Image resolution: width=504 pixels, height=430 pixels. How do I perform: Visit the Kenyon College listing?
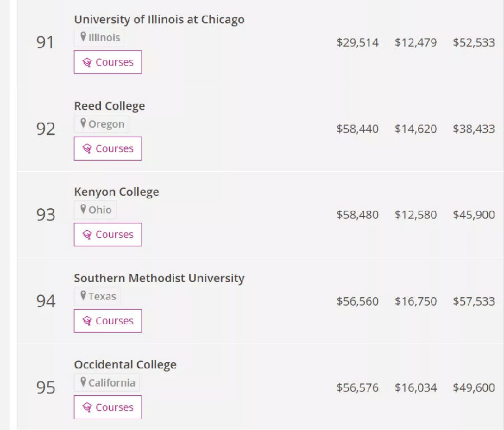coord(116,192)
